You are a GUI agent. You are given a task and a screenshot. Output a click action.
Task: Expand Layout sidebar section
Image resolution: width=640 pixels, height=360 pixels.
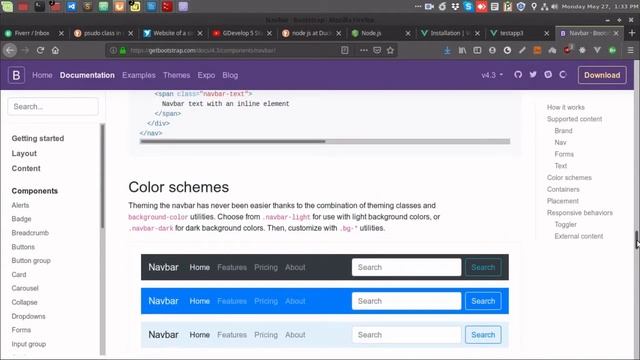[24, 153]
